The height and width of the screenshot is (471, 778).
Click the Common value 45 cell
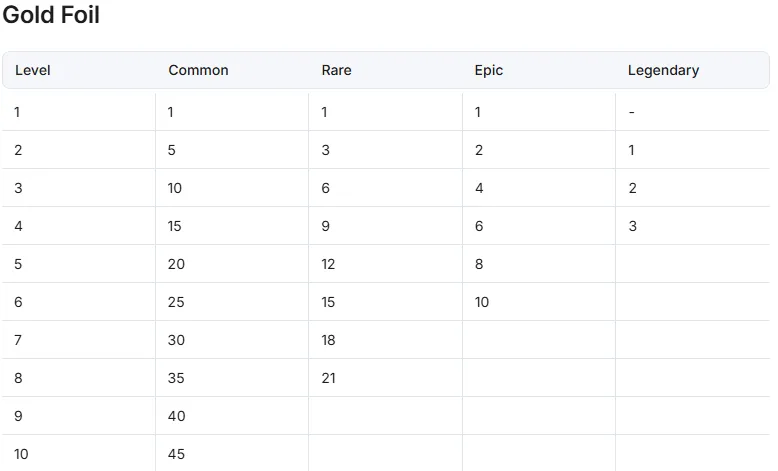(176, 454)
